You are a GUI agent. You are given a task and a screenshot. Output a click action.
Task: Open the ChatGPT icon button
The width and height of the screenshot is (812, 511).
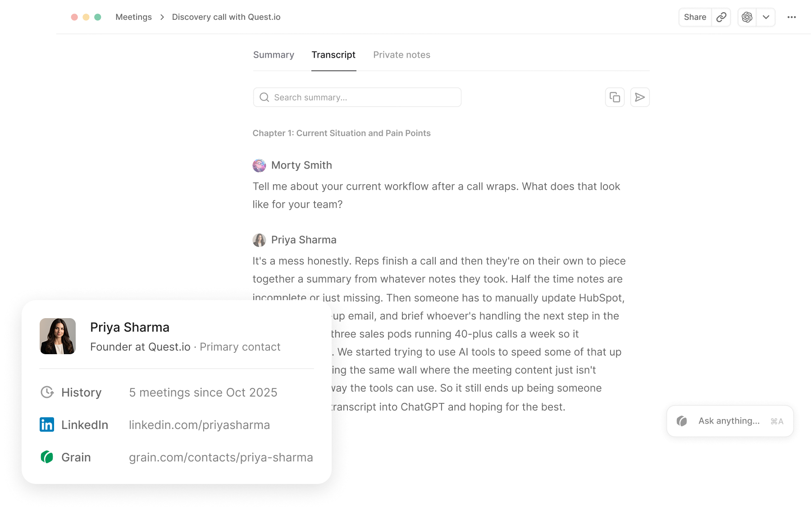coord(747,17)
